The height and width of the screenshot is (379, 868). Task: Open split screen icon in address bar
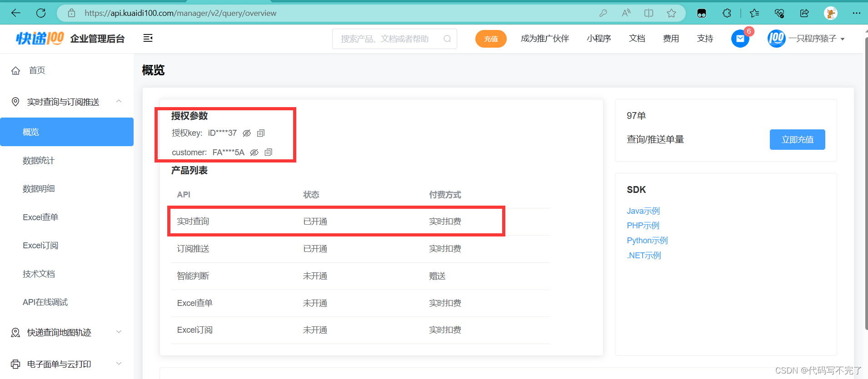[x=649, y=13]
